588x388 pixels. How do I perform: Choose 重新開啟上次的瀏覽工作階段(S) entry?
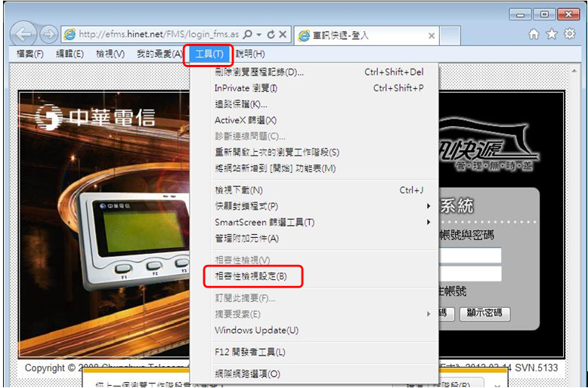314,152
